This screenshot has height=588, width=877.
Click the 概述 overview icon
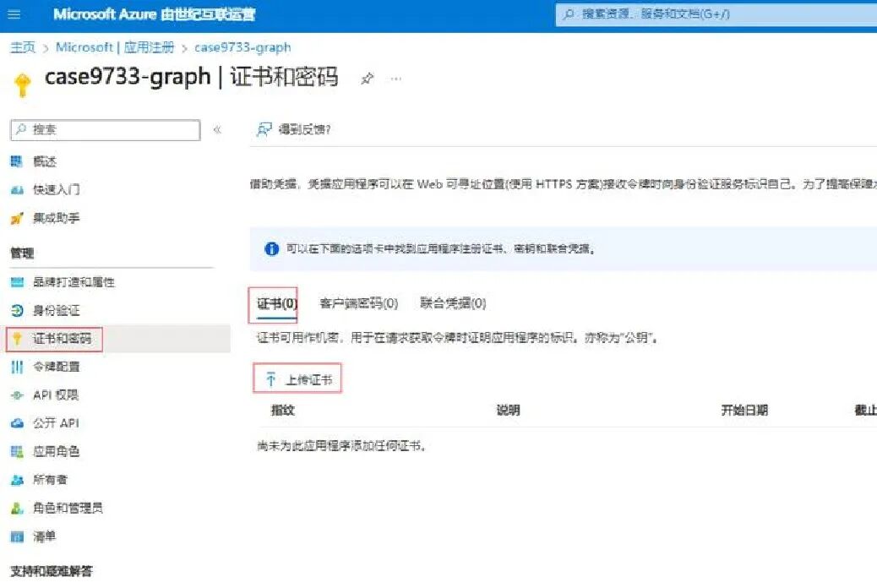click(17, 161)
